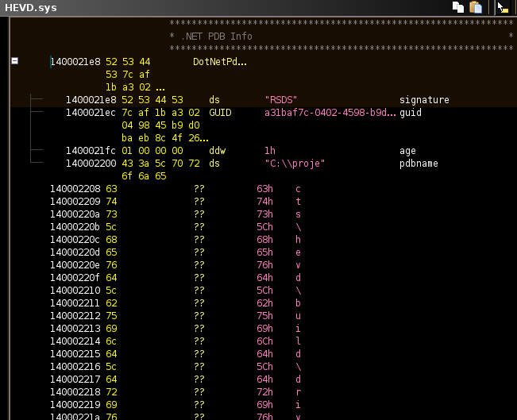Viewport: 517px width, 420px height.
Task: Click the 72h operand value
Action: coord(264,392)
